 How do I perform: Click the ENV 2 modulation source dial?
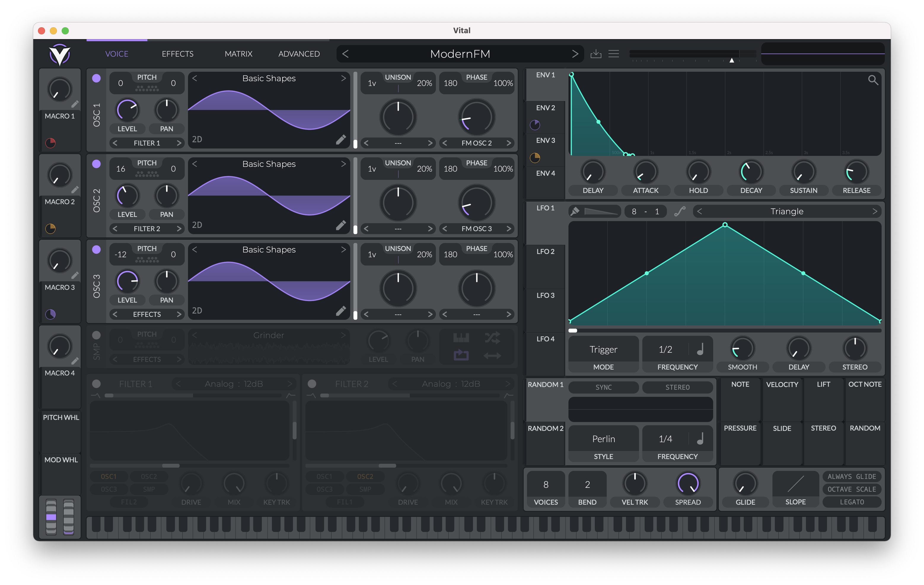(535, 125)
